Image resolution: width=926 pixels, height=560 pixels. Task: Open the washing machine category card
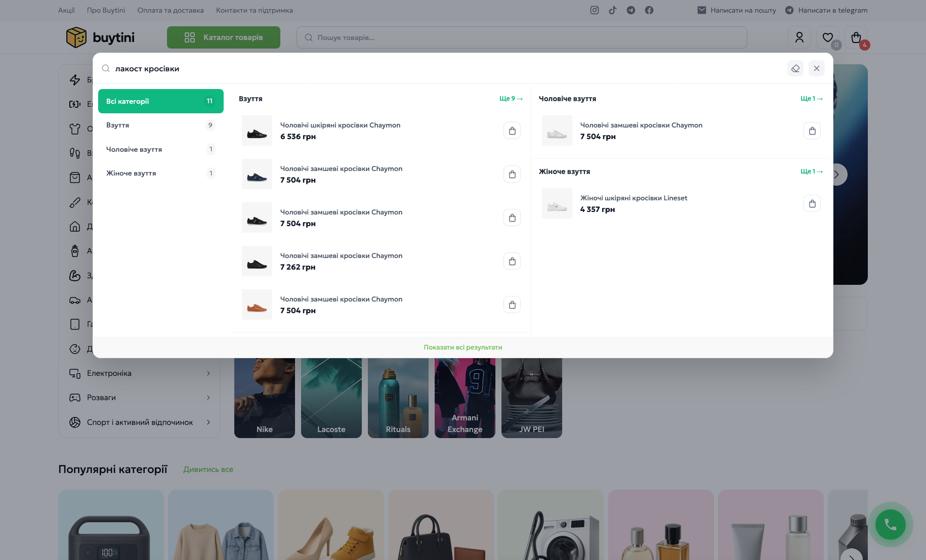click(551, 525)
